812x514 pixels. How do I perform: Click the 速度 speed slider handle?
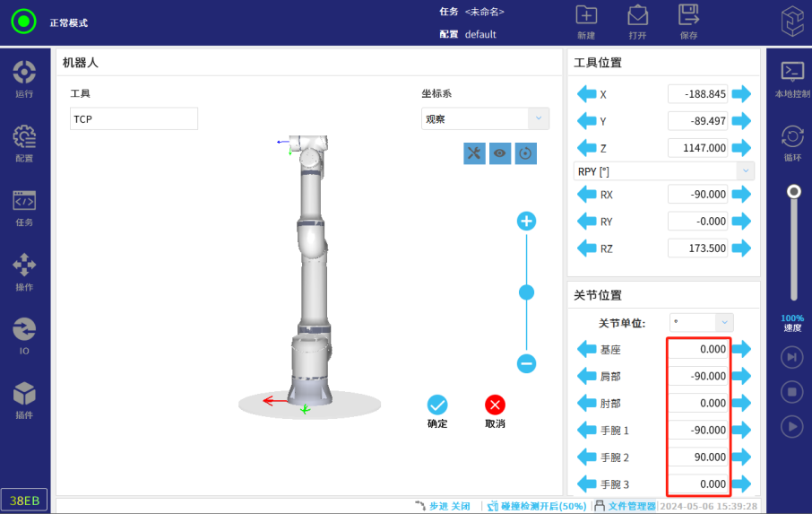tap(793, 191)
